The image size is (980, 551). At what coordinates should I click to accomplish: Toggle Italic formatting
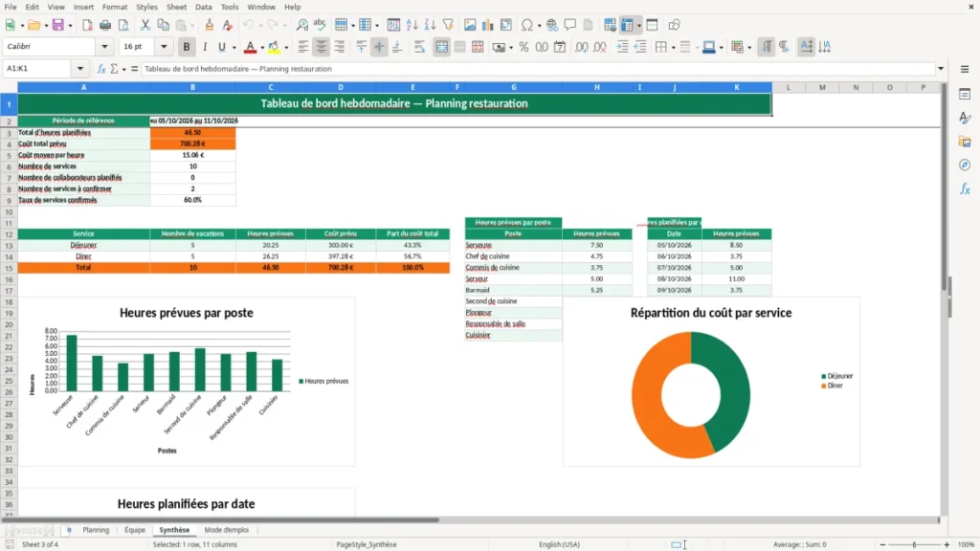click(x=205, y=47)
